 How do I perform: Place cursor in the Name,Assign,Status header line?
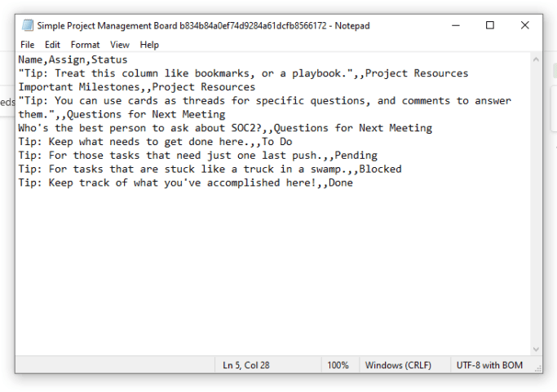[x=73, y=59]
